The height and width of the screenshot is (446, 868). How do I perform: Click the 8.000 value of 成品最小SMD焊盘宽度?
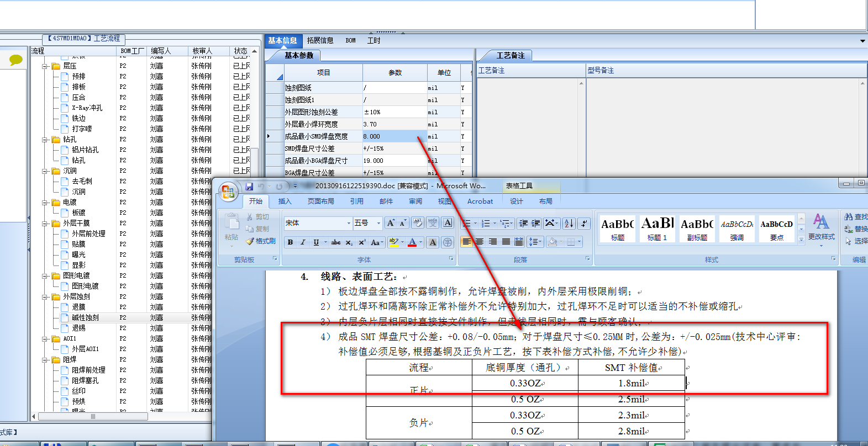(394, 136)
